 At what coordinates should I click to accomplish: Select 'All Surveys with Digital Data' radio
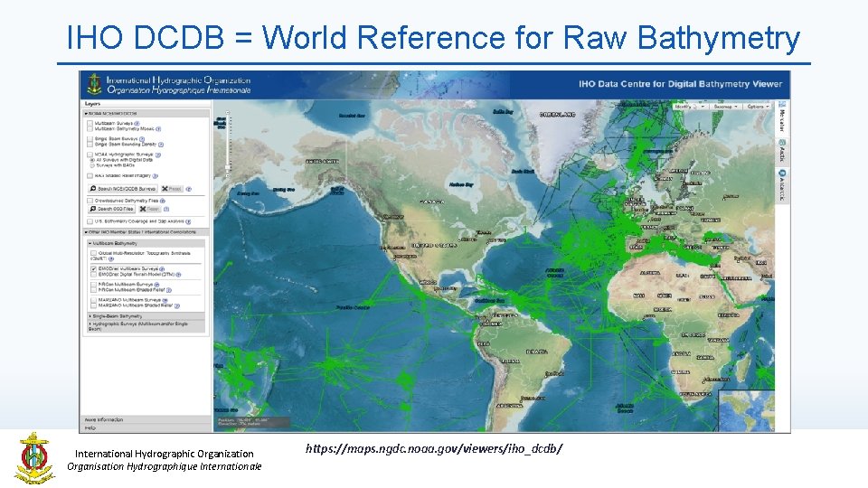coord(92,160)
